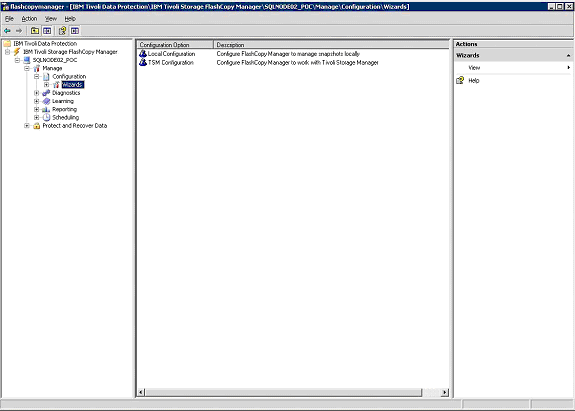Click the Configuration node icon
This screenshot has height=411, width=575.
(46, 77)
